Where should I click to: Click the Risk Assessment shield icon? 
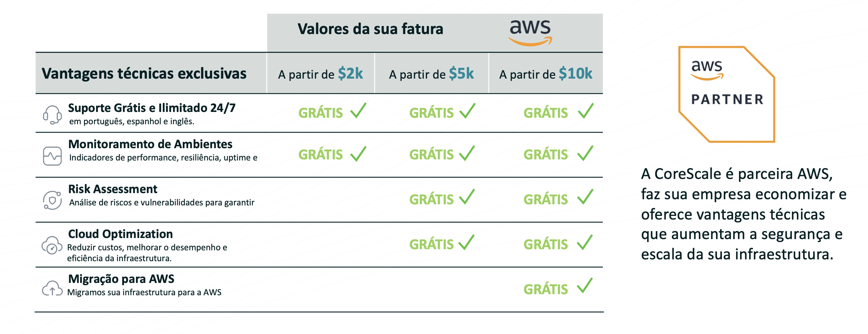pos(52,200)
